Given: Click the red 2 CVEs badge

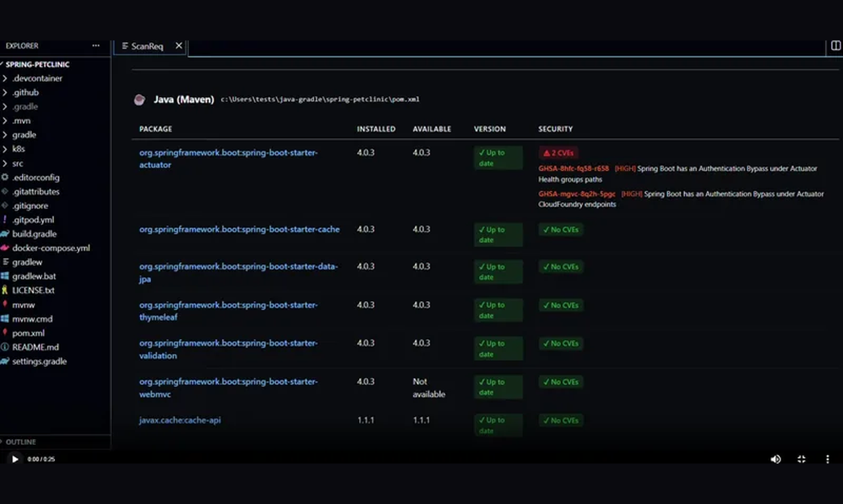Looking at the screenshot, I should click(558, 153).
